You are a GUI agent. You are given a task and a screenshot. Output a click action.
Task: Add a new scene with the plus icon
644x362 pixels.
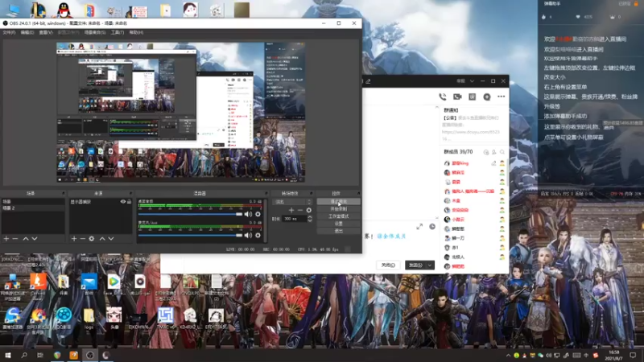point(6,238)
